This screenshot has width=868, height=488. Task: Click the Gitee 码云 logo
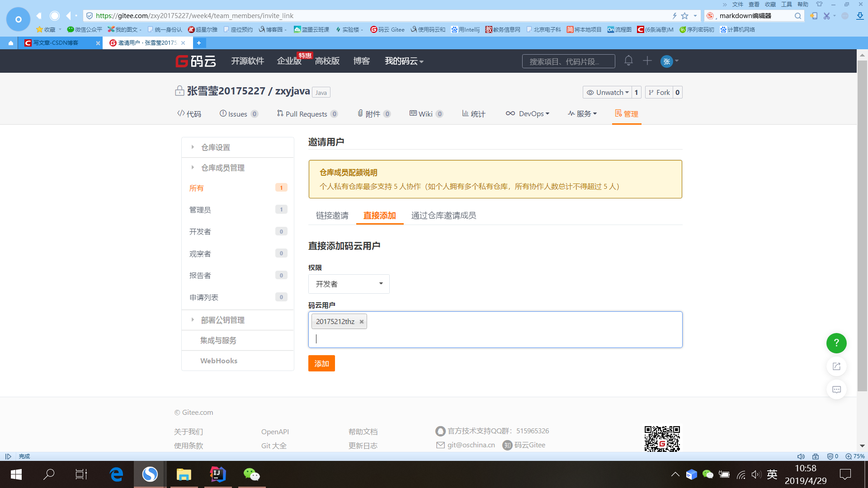[x=196, y=61]
